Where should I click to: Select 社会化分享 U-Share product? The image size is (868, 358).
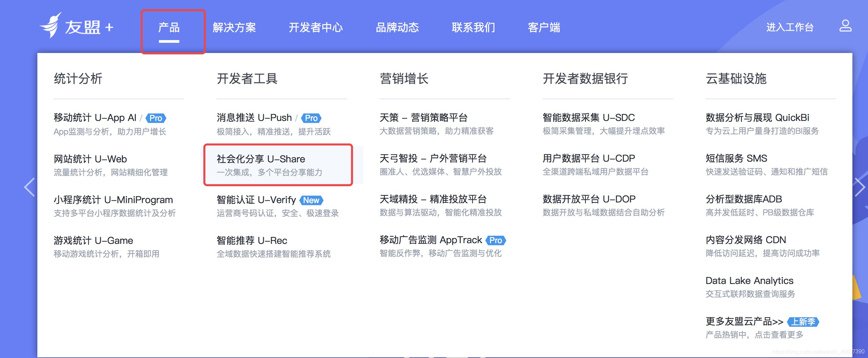click(x=261, y=159)
